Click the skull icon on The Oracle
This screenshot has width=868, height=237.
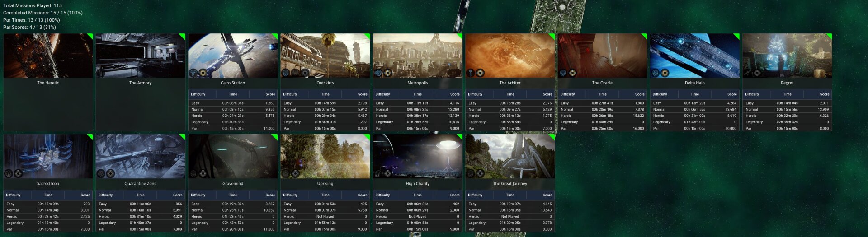(563, 73)
